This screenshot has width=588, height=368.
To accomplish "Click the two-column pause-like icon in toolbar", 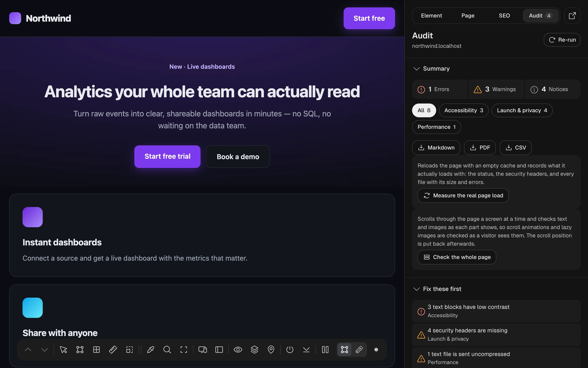I will (325, 350).
